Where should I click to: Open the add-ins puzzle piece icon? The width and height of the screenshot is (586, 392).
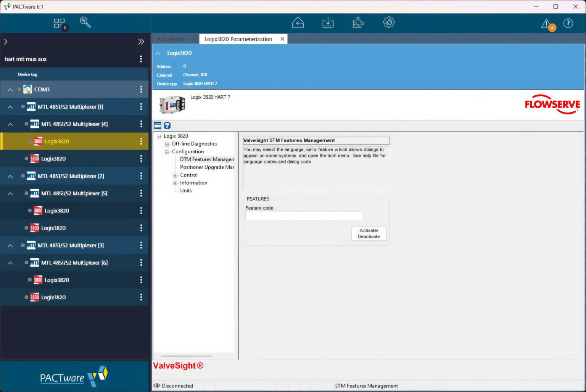[x=358, y=22]
